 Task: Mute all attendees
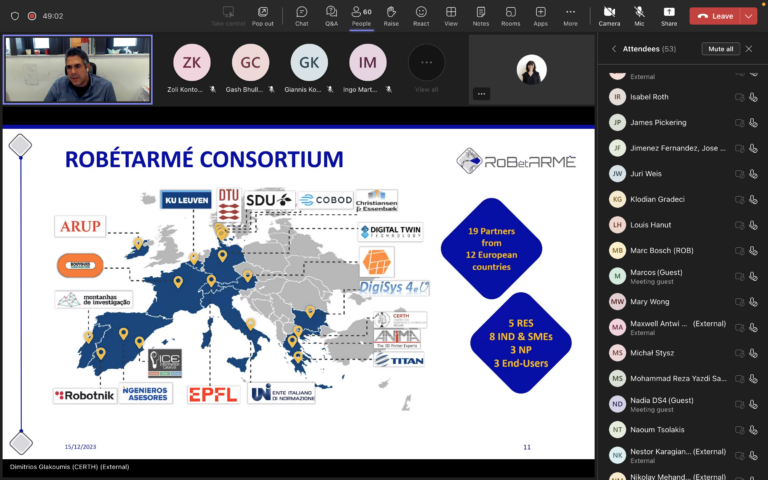720,48
